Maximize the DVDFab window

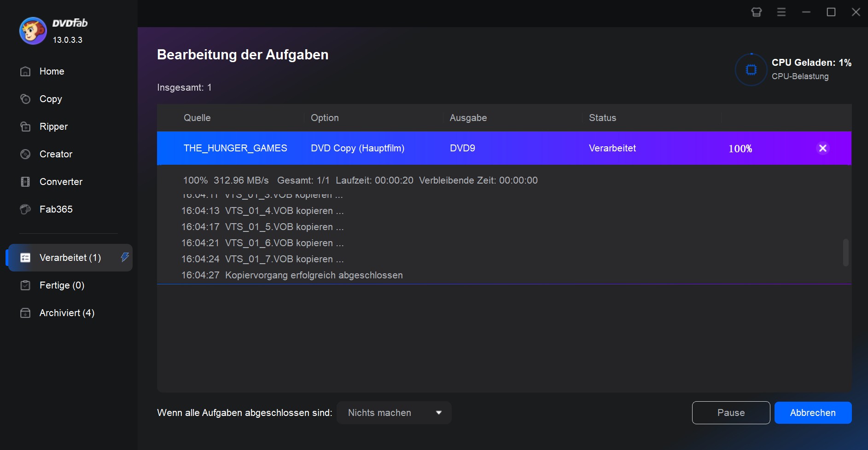(x=831, y=12)
